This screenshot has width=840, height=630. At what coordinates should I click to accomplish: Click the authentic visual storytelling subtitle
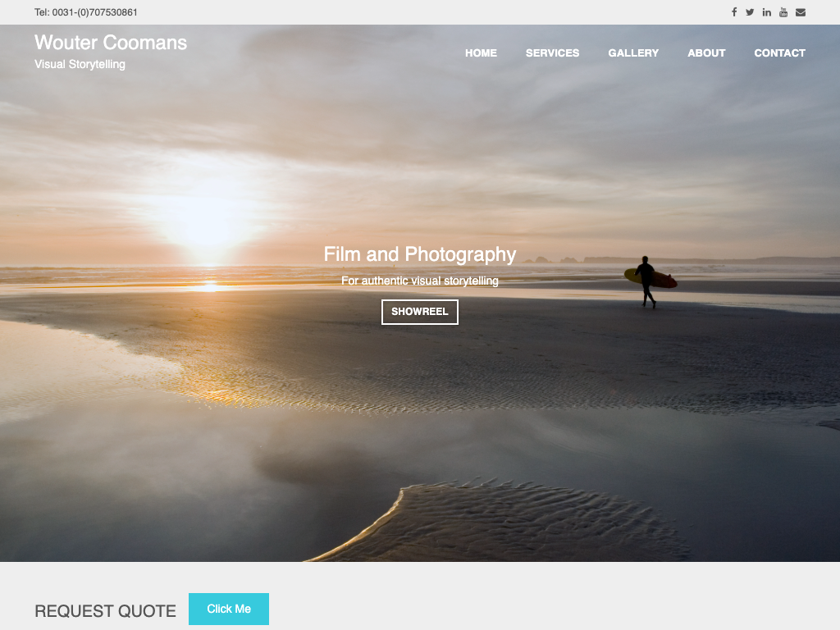click(419, 281)
